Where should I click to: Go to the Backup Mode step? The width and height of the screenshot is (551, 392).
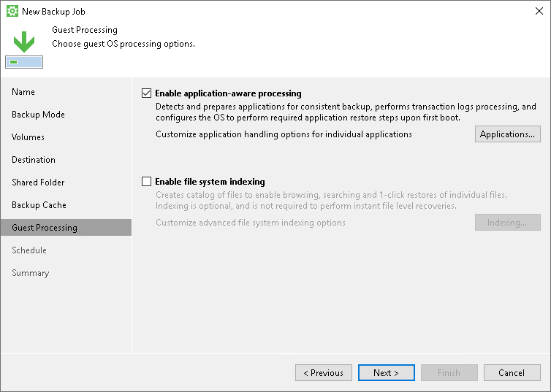[38, 115]
